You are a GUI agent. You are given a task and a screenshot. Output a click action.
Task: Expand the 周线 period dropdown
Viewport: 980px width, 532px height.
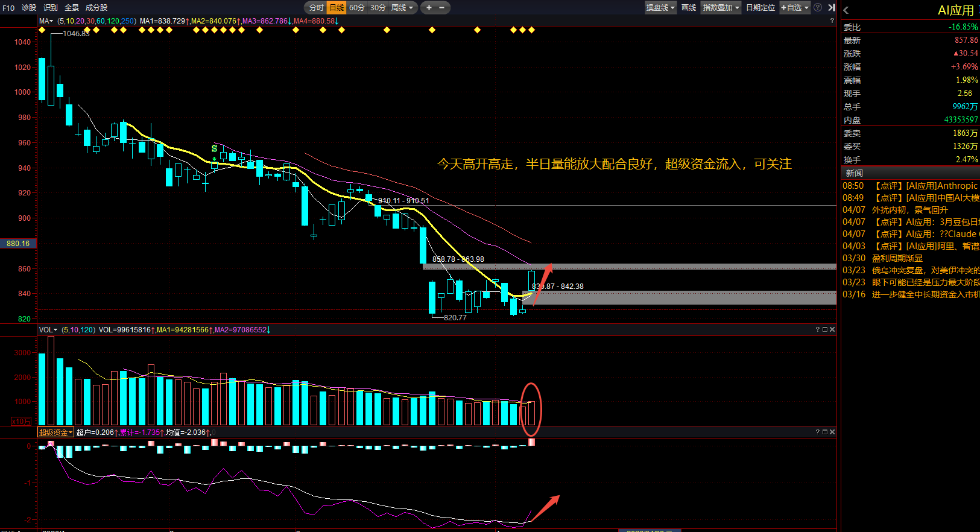tap(402, 8)
